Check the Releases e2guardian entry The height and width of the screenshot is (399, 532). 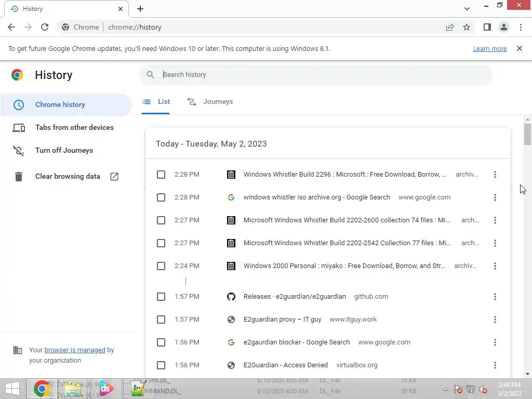coord(161,297)
